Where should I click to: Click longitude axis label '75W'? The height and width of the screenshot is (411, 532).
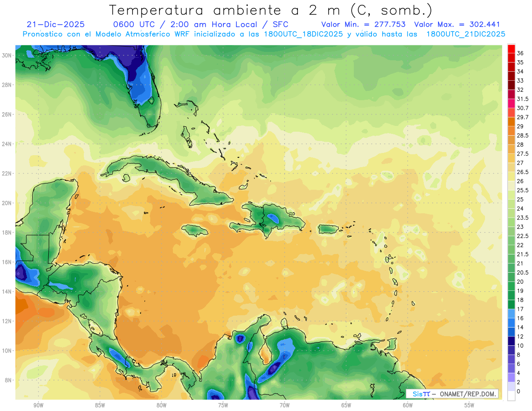223,405
